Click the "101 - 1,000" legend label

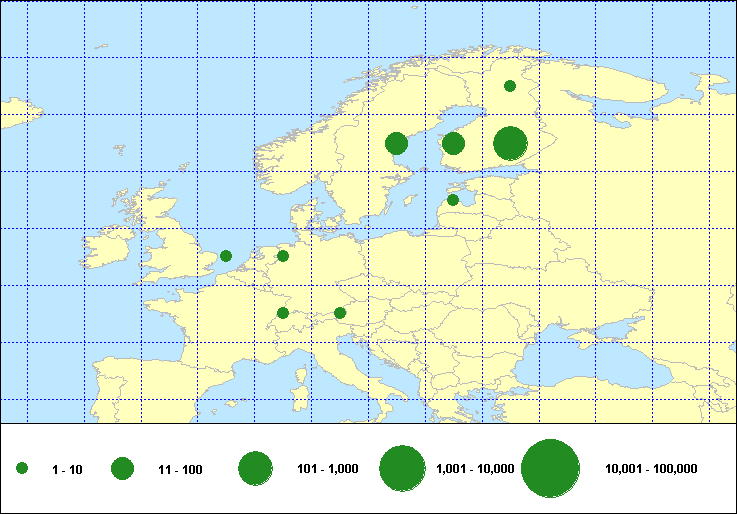[x=328, y=469]
